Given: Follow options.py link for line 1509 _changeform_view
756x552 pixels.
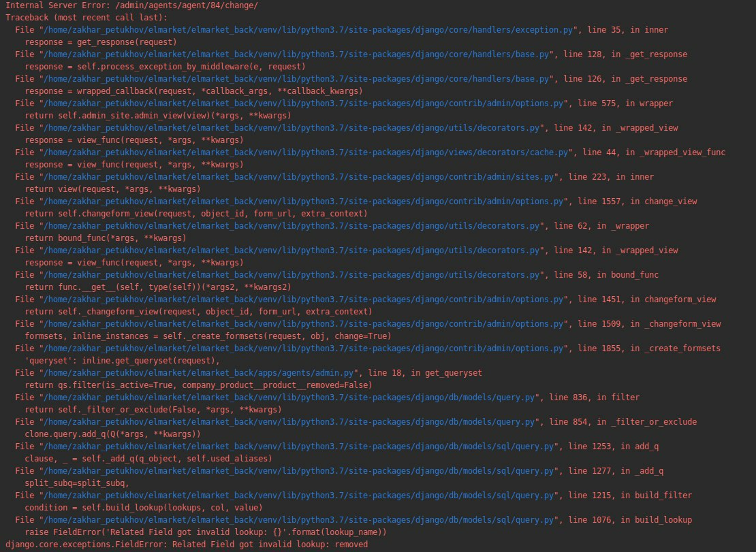Looking at the screenshot, I should (x=304, y=324).
